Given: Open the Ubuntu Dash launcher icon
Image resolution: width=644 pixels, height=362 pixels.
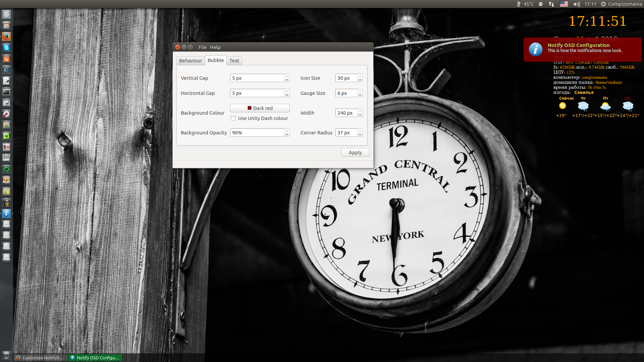Looking at the screenshot, I should (x=6, y=14).
